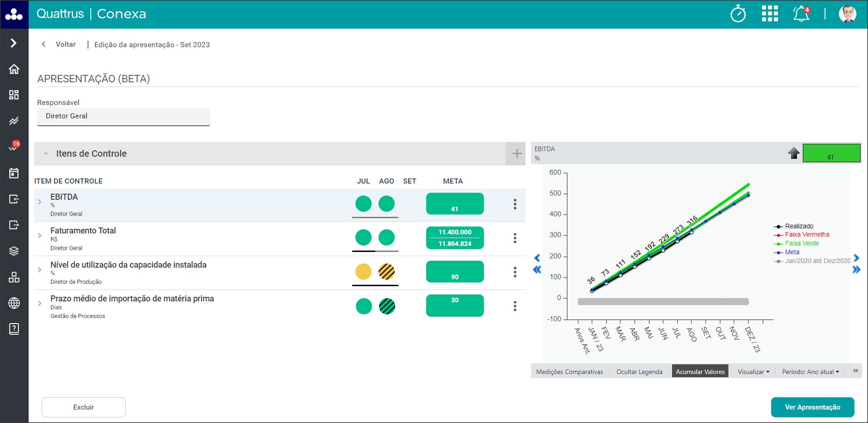Open the notifications bell
868x423 pixels.
tap(801, 14)
